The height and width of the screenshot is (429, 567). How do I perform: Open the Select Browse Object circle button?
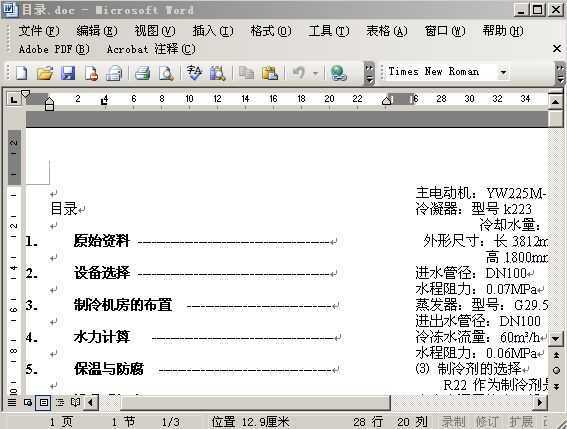point(557,370)
